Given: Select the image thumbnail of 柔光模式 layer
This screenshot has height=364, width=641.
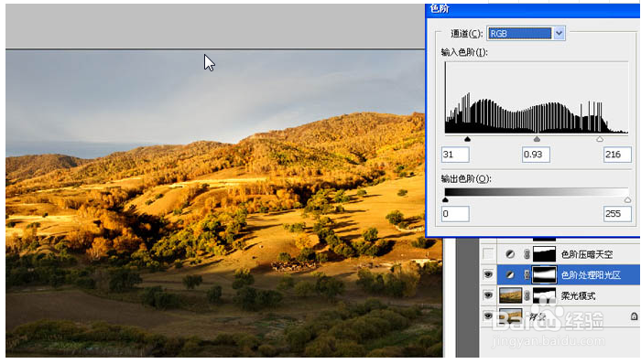Looking at the screenshot, I should (511, 295).
